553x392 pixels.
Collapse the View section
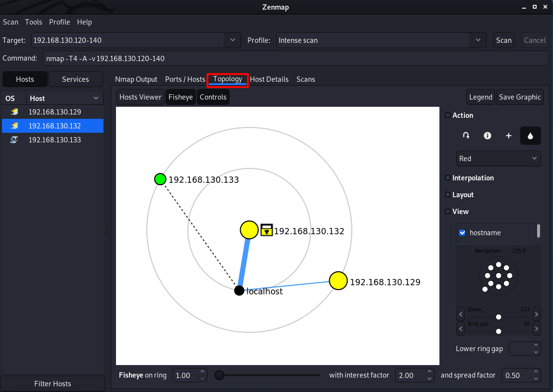(x=448, y=212)
